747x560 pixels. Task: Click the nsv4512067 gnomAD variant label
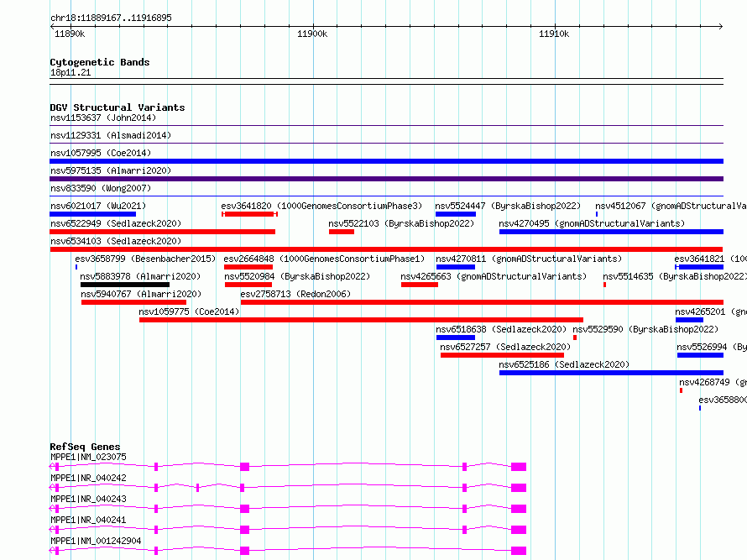[671, 206]
